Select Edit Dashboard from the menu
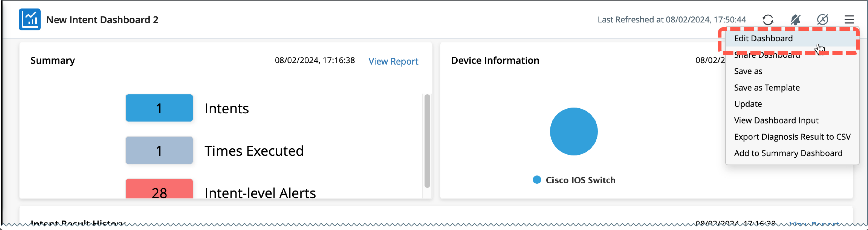The image size is (868, 230). 763,38
